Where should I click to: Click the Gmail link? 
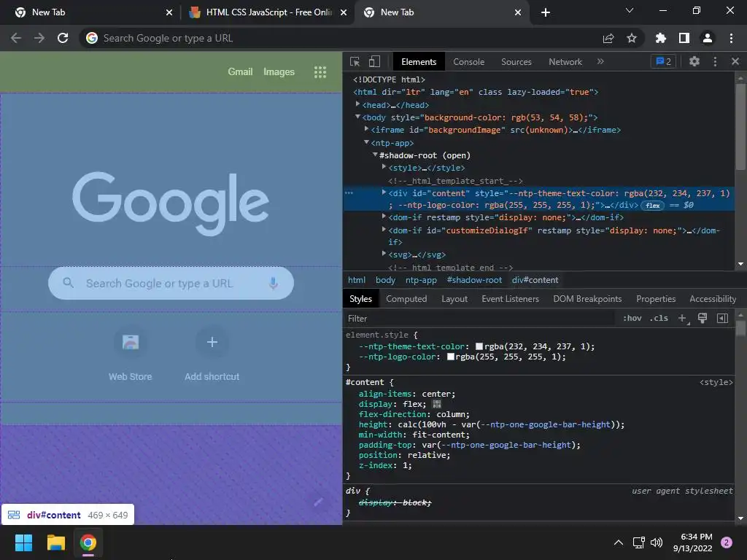(240, 72)
